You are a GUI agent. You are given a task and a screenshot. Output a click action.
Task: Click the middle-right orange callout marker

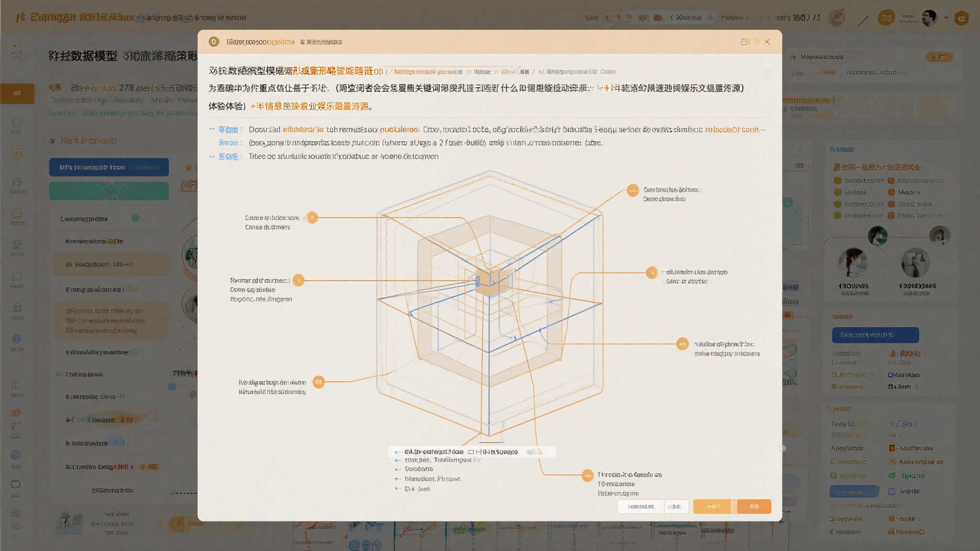pos(651,273)
